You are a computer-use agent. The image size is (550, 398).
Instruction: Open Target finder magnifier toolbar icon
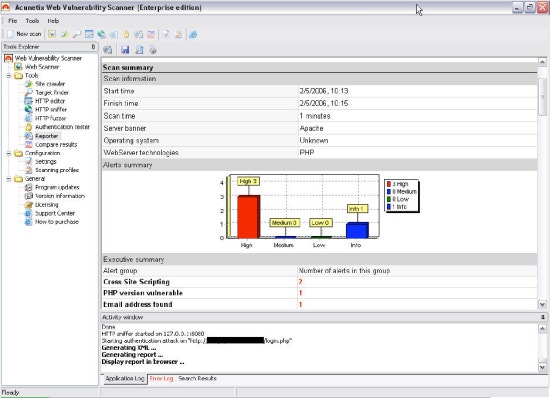point(77,34)
